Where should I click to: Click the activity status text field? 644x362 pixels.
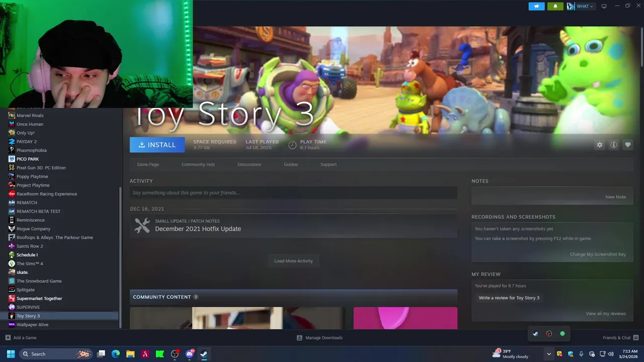pos(293,193)
